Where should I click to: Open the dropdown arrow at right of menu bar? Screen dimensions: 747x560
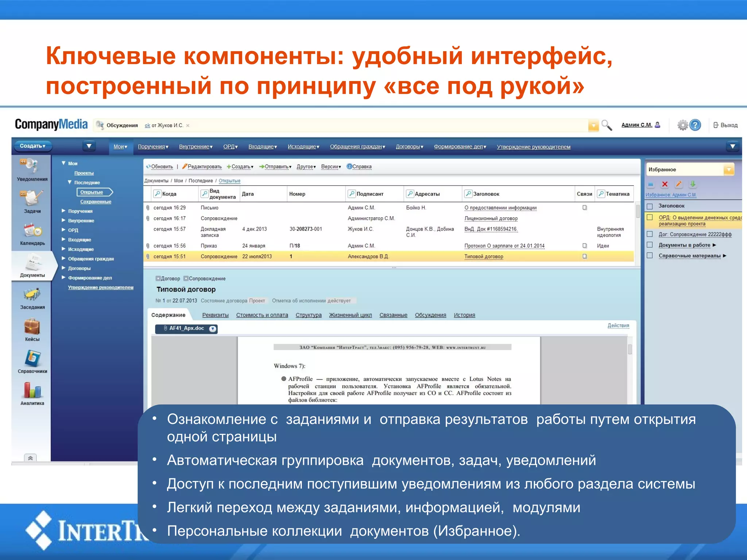pyautogui.click(x=732, y=147)
